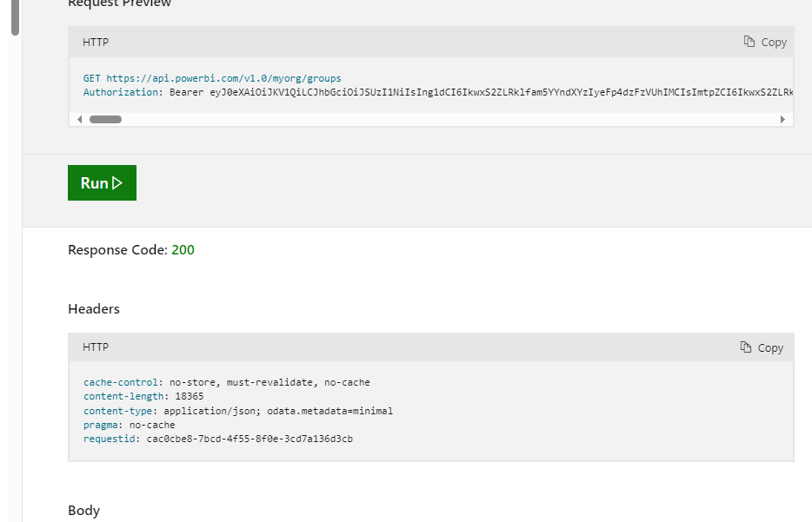This screenshot has height=522, width=812.
Task: Copy the Request Preview HTTP code
Action: tap(765, 42)
